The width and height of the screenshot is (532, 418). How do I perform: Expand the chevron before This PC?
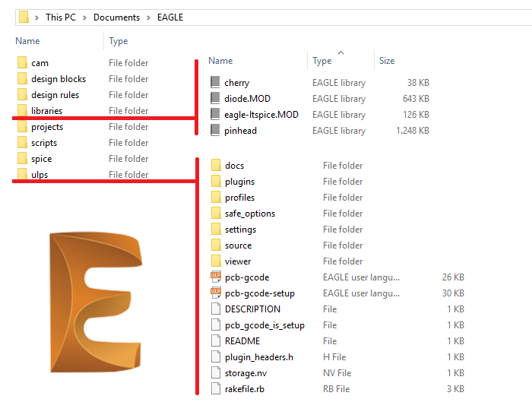[x=36, y=17]
